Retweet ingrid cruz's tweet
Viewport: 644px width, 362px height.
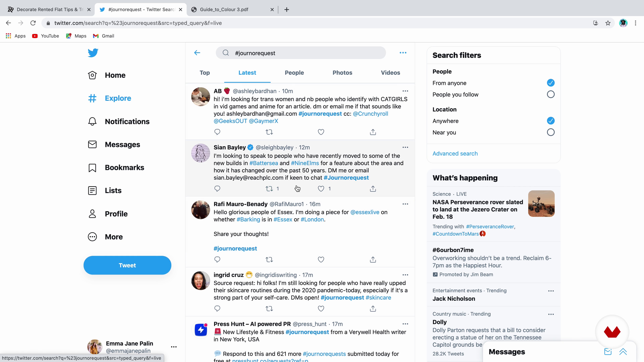(x=269, y=309)
